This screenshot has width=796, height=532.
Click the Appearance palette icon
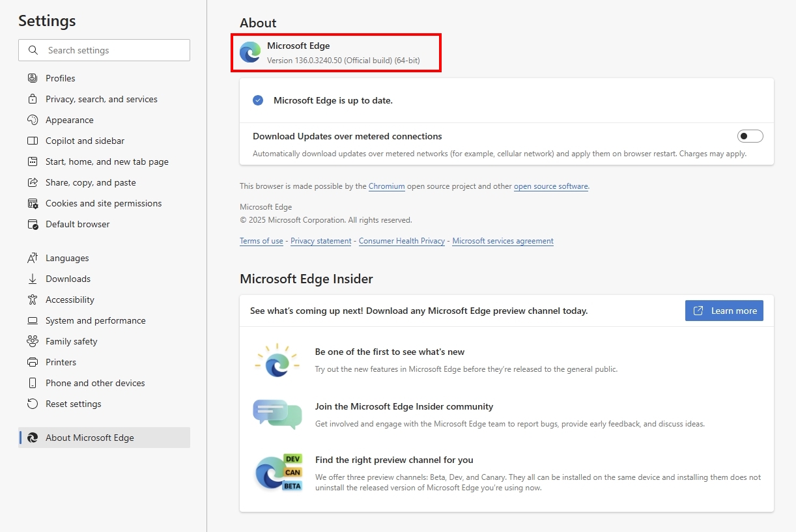pyautogui.click(x=33, y=120)
